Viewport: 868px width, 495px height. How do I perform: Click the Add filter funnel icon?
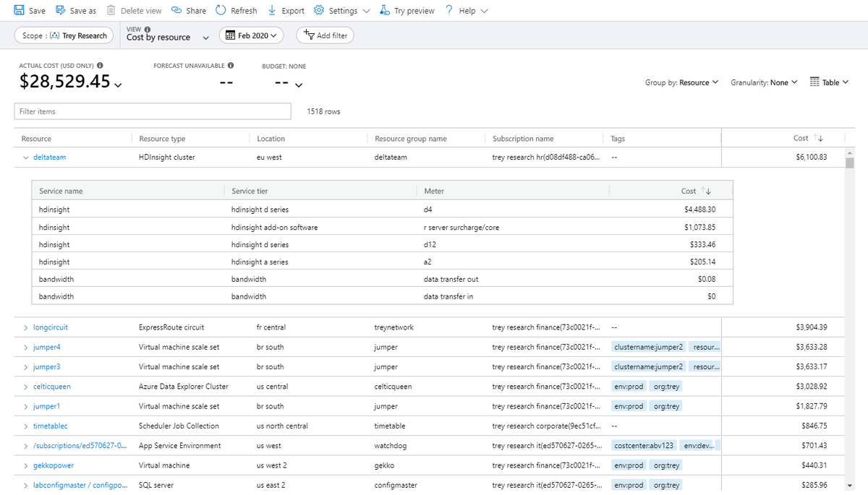pos(309,35)
